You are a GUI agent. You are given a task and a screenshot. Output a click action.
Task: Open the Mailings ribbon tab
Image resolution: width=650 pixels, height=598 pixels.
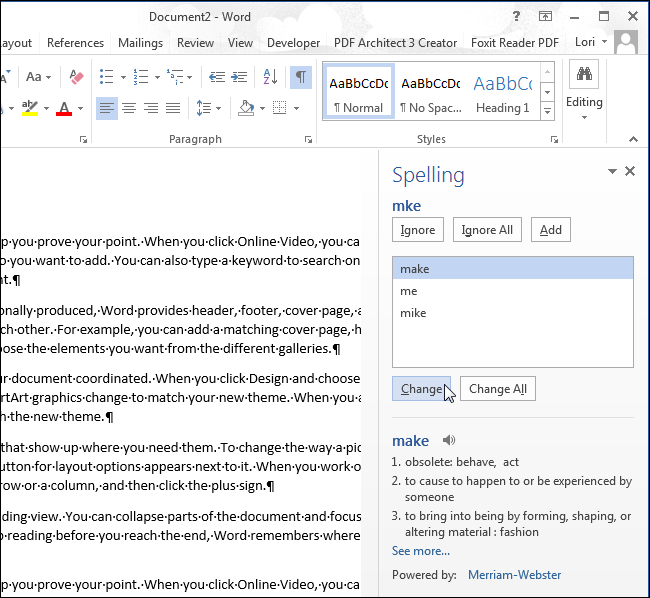point(140,43)
